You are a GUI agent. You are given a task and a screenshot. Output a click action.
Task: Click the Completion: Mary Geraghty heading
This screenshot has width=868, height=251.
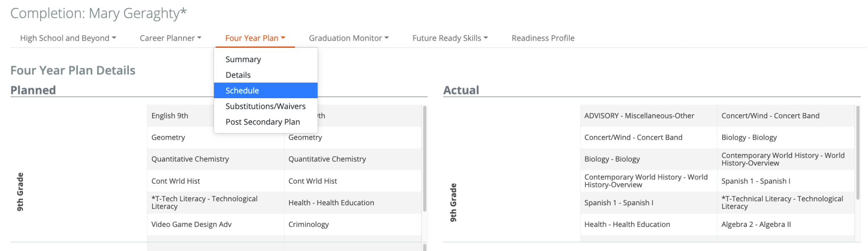(98, 14)
